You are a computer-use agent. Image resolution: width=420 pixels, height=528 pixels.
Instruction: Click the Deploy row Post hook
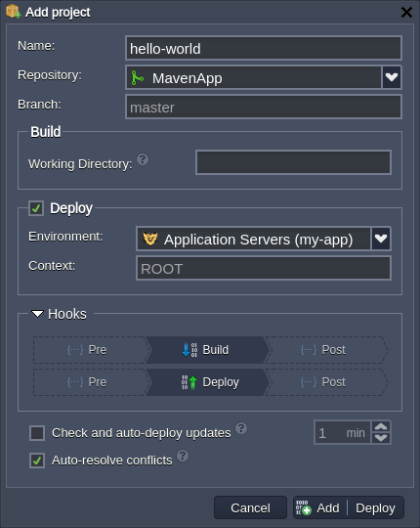327,382
